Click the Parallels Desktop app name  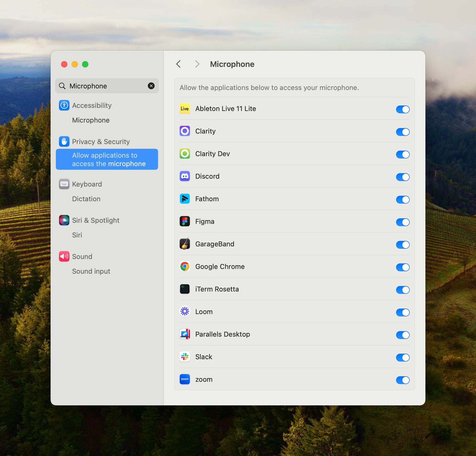tap(223, 334)
